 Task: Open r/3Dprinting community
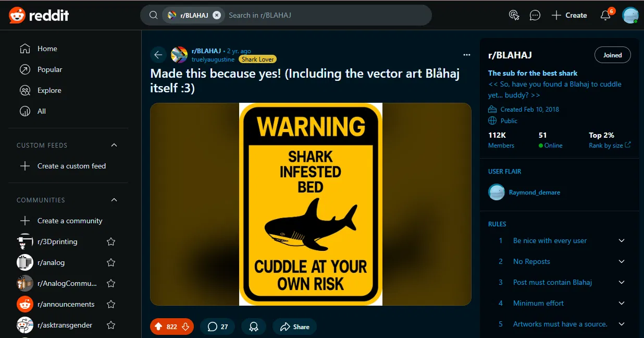point(57,242)
